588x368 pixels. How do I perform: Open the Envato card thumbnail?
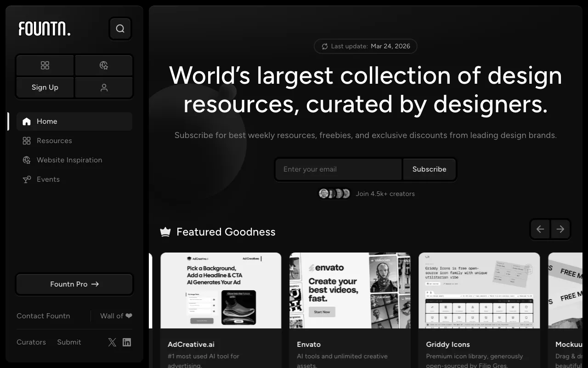[x=350, y=290]
